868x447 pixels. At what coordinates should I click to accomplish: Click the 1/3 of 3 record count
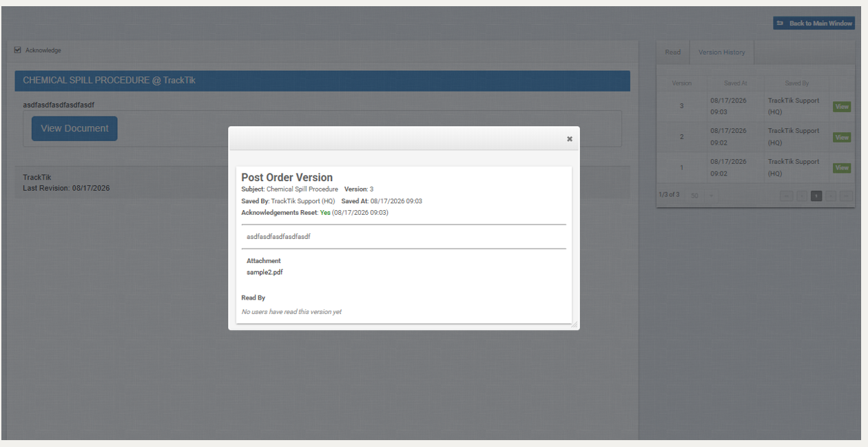coord(669,195)
